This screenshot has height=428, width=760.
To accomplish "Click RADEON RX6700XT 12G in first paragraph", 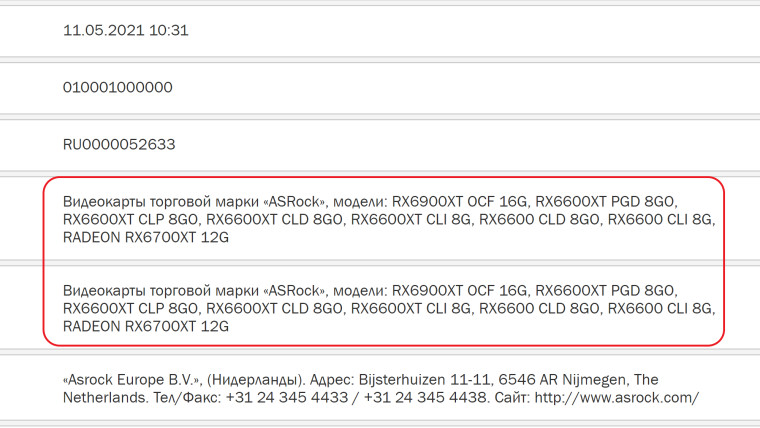I will pyautogui.click(x=146, y=237).
